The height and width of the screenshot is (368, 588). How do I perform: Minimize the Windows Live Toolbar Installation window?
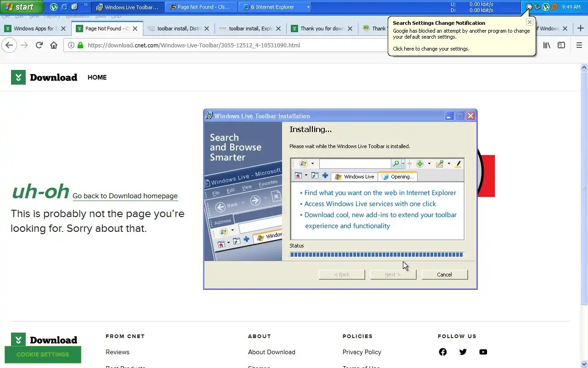click(x=449, y=116)
